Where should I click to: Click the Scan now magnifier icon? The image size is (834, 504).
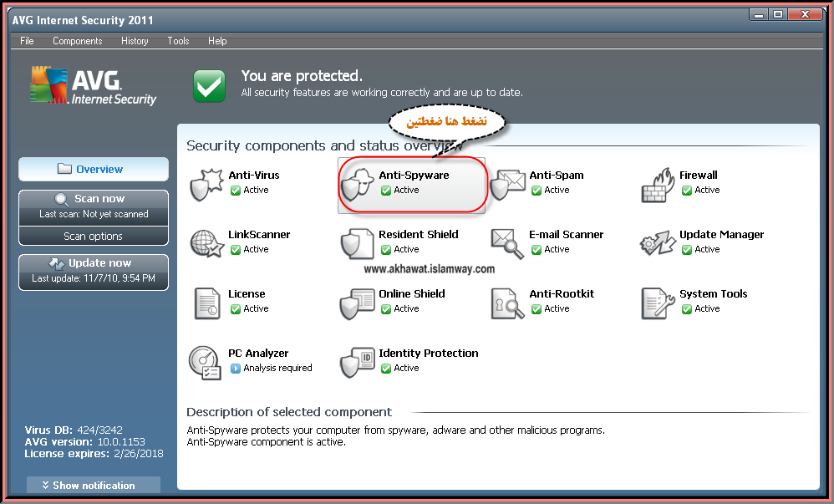click(62, 200)
